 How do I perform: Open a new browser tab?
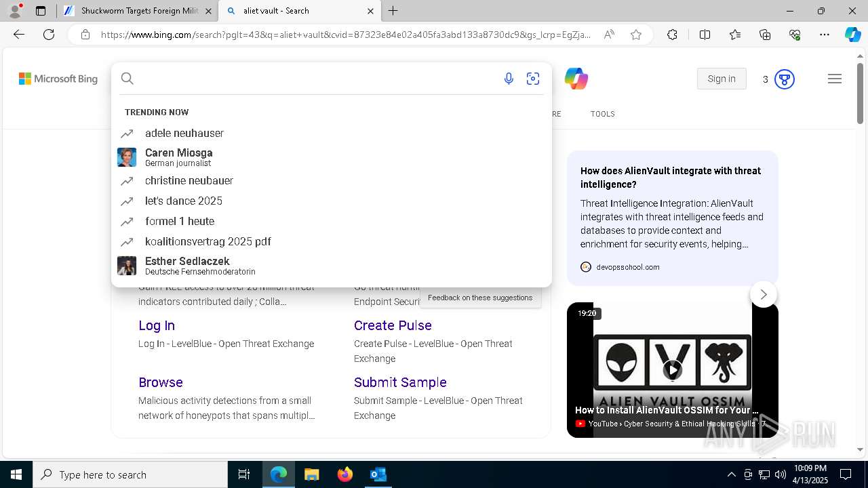tap(393, 11)
